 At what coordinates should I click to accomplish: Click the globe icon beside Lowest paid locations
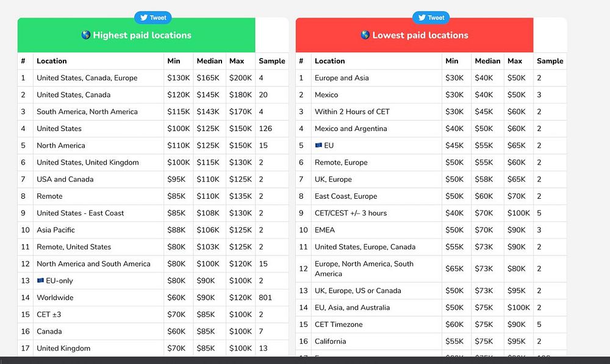tap(365, 35)
